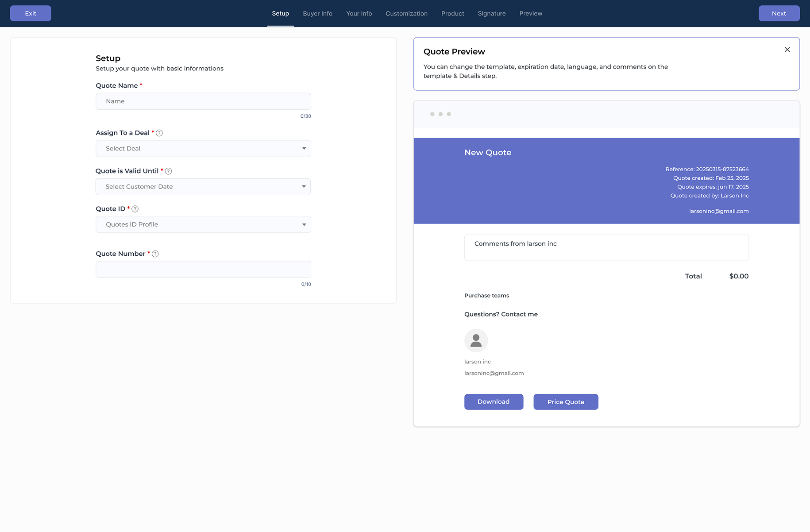
Task: Open the Select Deal dropdown
Action: (x=203, y=149)
